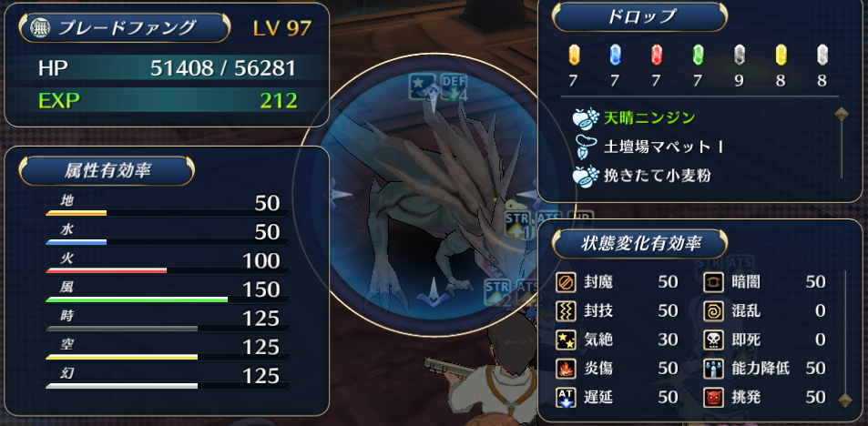Select the 天晴ニンジン drop item
This screenshot has width=868, height=426.
(x=635, y=117)
